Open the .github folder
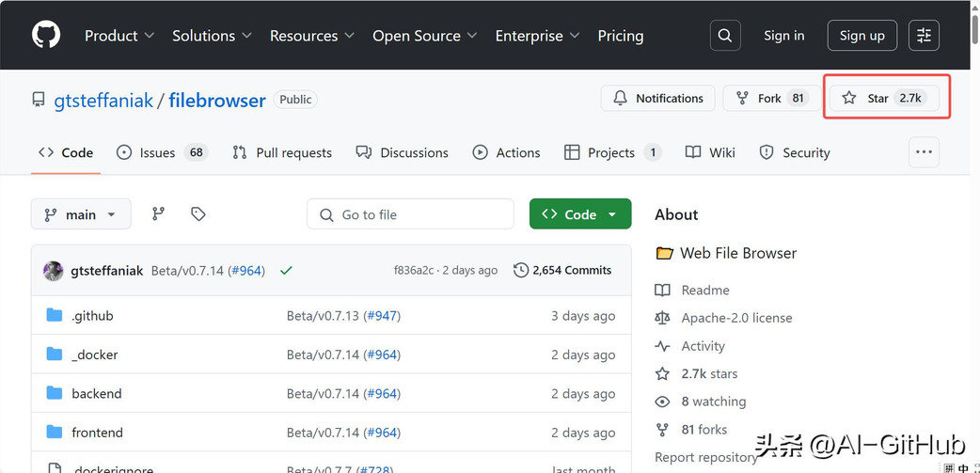980x473 pixels. 92,316
